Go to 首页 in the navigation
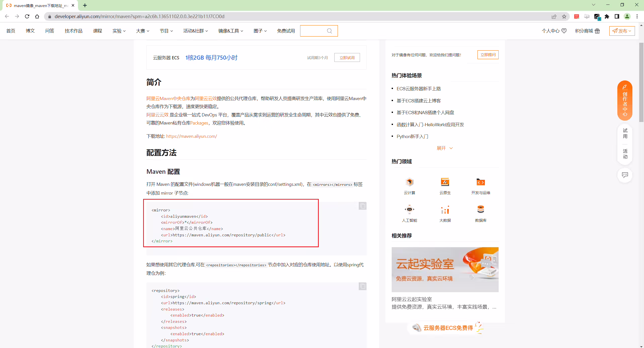644x348 pixels. tap(11, 31)
